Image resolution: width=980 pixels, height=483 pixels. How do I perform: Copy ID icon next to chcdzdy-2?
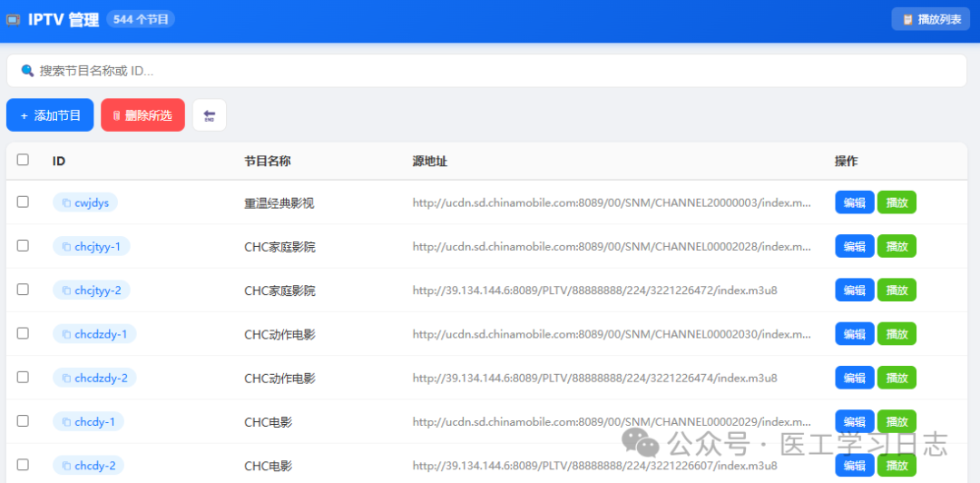point(66,378)
